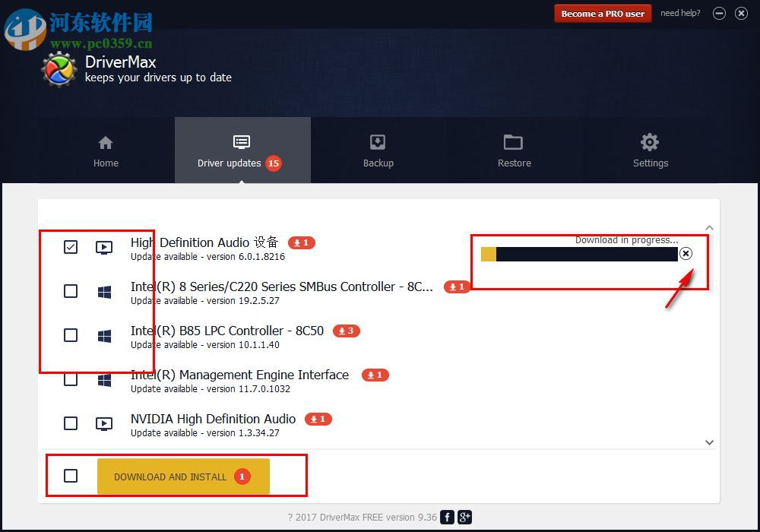The image size is (760, 532).
Task: Select Intel(R) 8 Series SMBus Controller name
Action: [282, 287]
